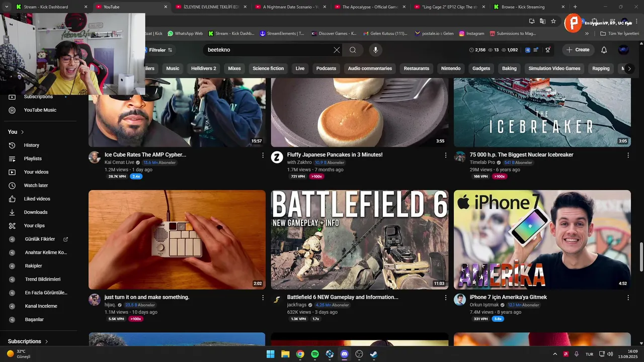Click the TUR language indicator in tray
Viewport: 644px width, 362px height.
coord(589,354)
